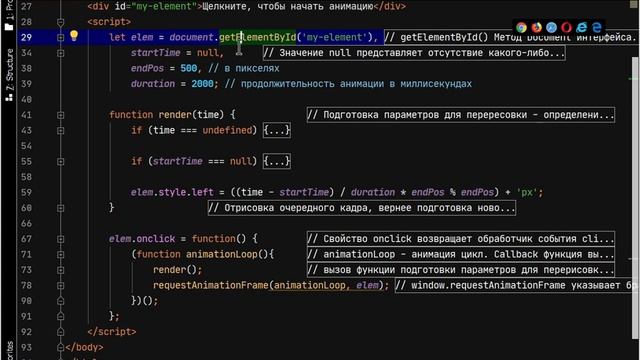Expand the {...} block after time === undefined
This screenshot has width=640, height=360.
(x=277, y=130)
